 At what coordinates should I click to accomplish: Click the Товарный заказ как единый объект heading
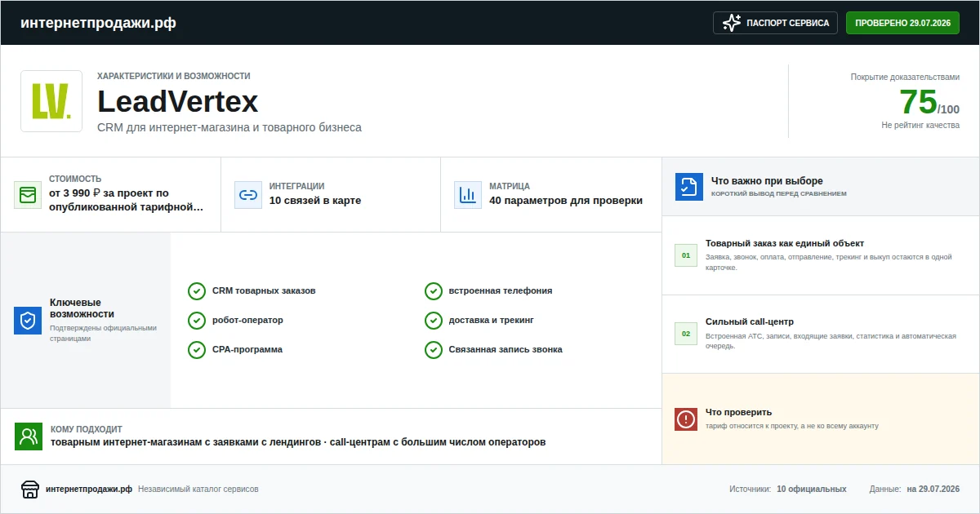[x=785, y=243]
